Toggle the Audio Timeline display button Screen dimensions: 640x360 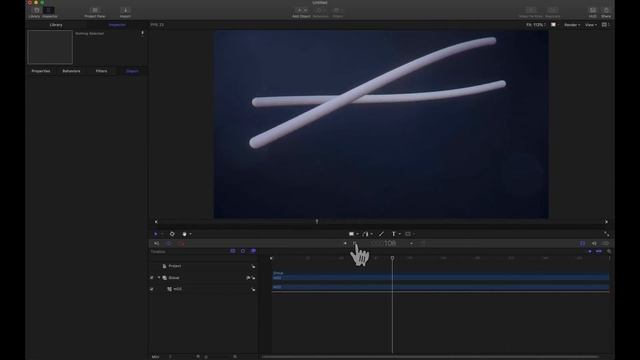pyautogui.click(x=594, y=244)
